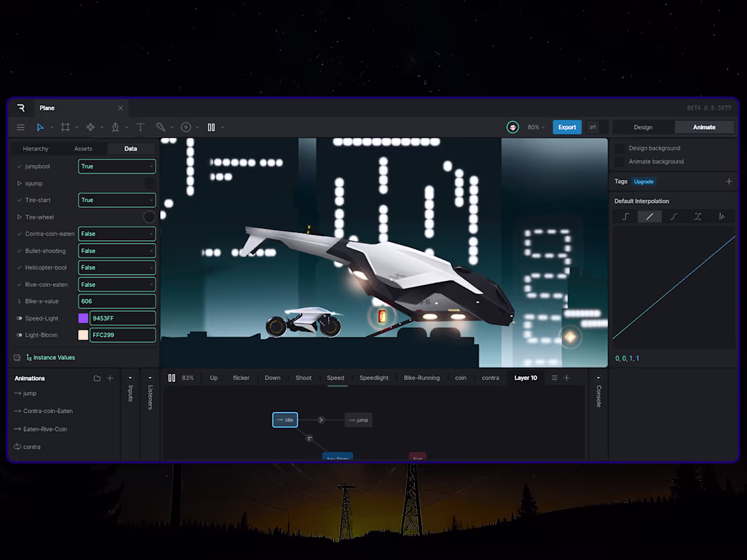Select the flicker layer tab
Screen dimensions: 747x560
[241, 377]
